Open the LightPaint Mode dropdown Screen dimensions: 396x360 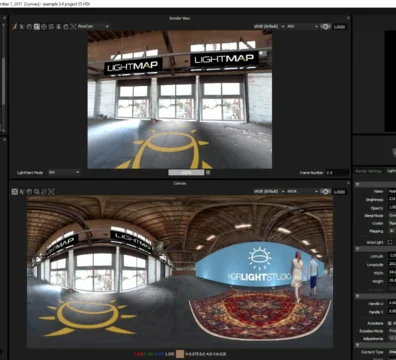[64, 172]
